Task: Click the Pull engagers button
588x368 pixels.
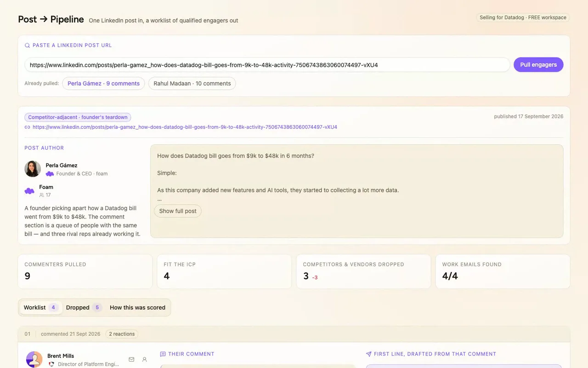Action: pos(538,65)
